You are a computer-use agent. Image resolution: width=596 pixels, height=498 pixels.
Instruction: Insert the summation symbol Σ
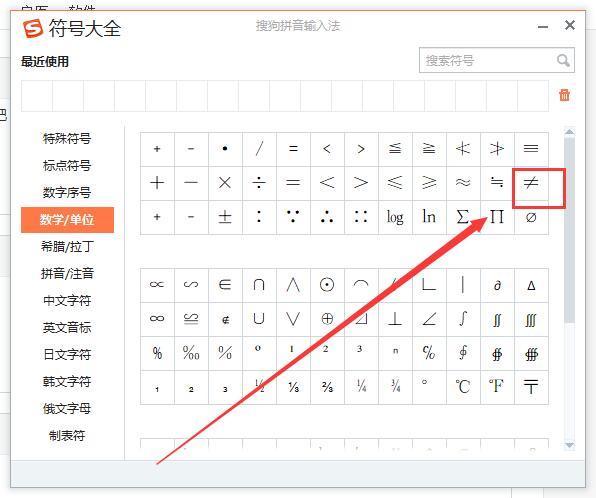(463, 217)
